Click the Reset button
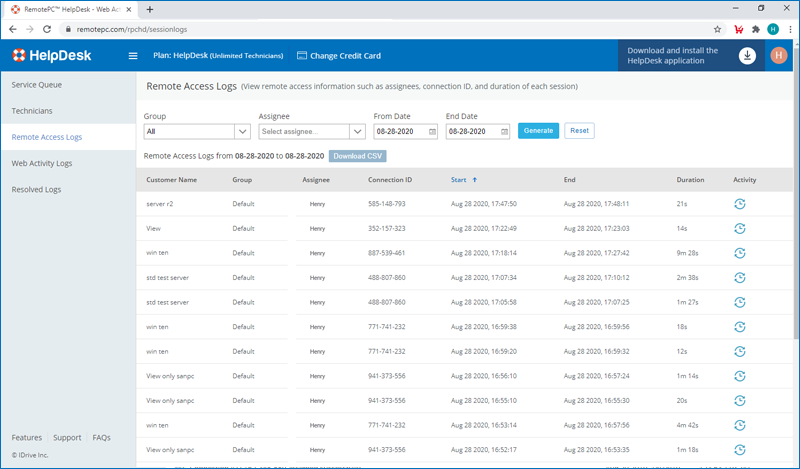Screen dimensions: 800x469 click(579, 131)
